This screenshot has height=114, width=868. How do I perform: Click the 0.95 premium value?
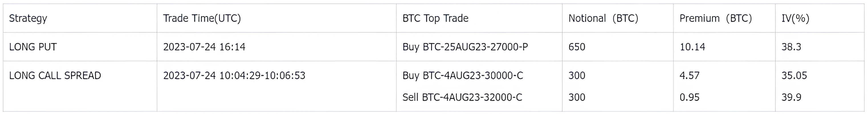[689, 97]
